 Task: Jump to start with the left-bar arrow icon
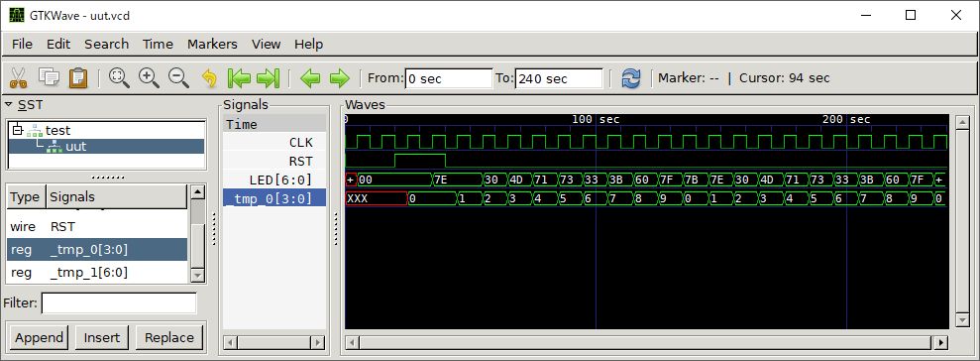pos(239,78)
